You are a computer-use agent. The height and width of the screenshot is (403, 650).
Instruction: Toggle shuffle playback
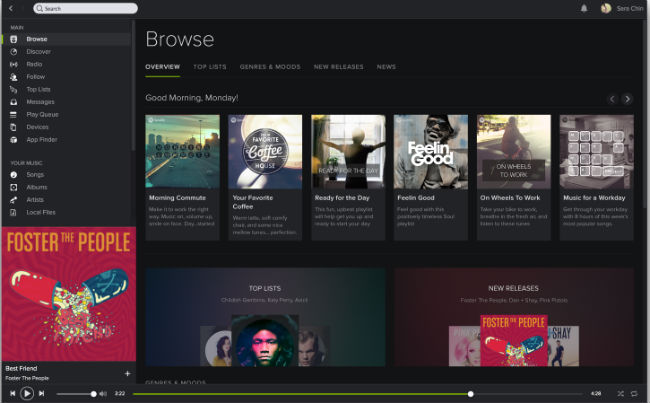click(x=621, y=393)
